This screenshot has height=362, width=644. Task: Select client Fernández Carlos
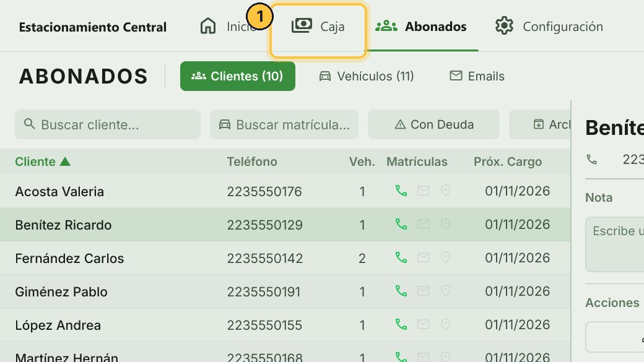coord(69,259)
